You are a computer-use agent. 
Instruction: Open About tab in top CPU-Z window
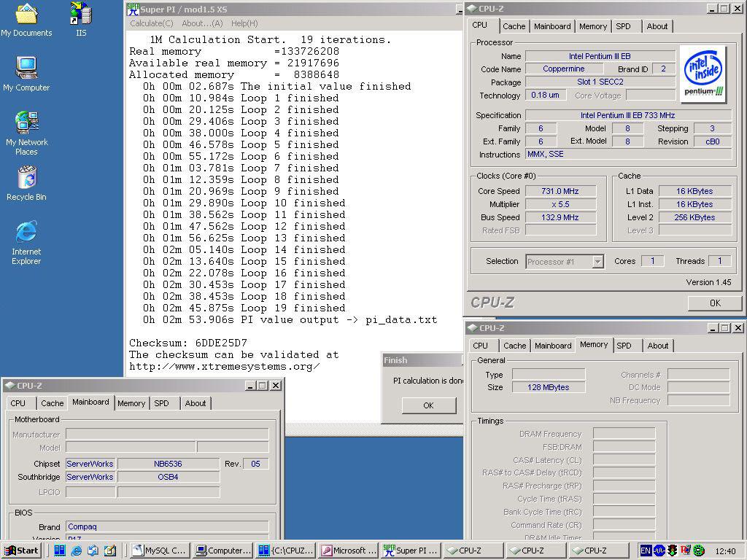657,26
